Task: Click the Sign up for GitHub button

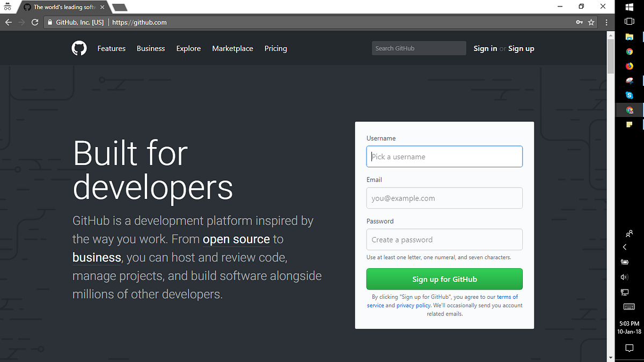Action: point(444,279)
